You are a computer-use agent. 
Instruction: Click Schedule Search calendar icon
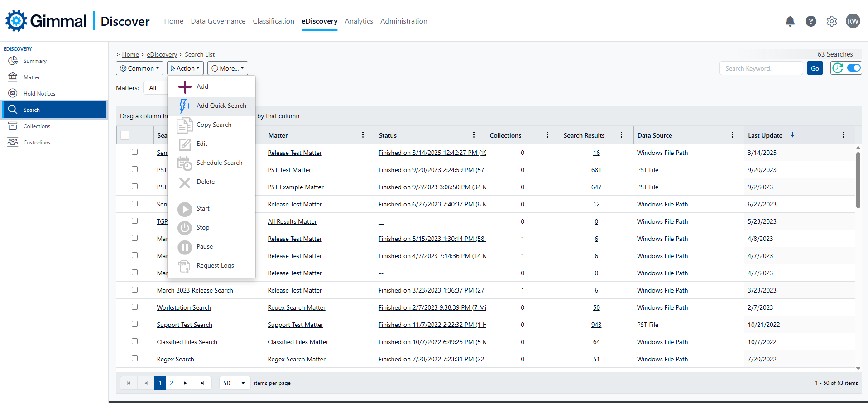pyautogui.click(x=185, y=163)
